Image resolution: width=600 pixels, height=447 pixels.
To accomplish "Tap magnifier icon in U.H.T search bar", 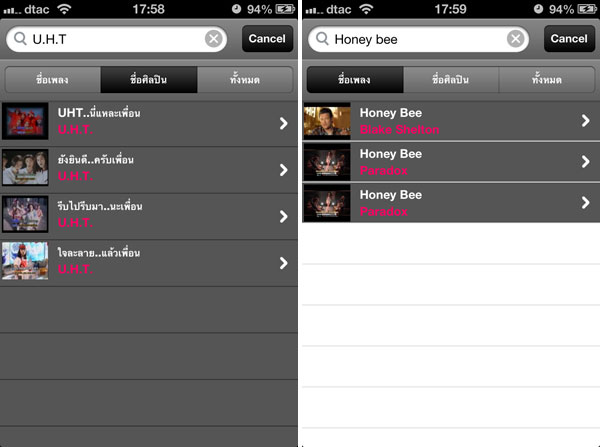I will [x=20, y=39].
